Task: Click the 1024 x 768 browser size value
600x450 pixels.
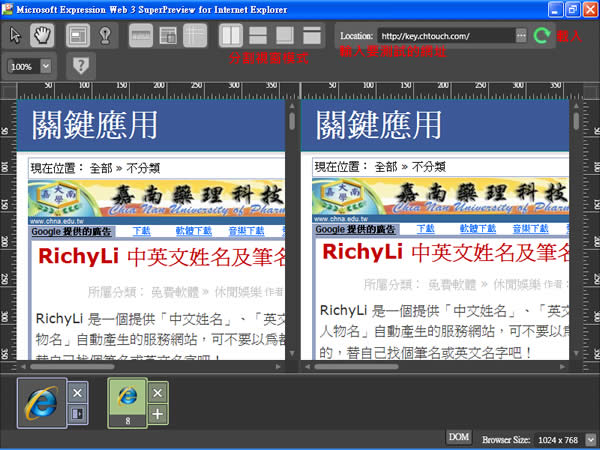Action: [558, 440]
